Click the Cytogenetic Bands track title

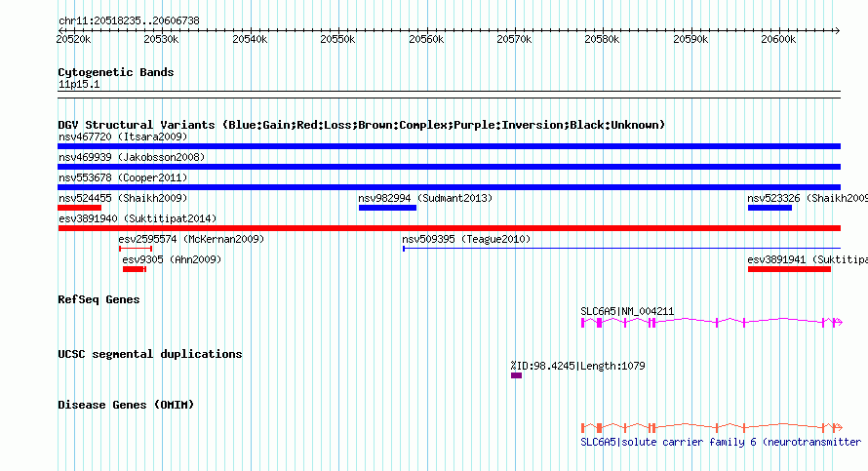point(116,72)
